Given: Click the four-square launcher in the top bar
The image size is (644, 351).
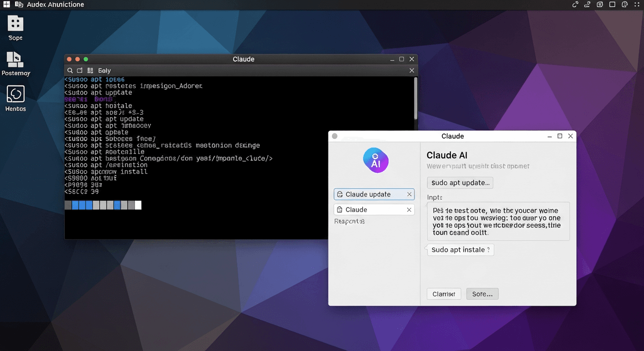Looking at the screenshot, I should click(6, 5).
